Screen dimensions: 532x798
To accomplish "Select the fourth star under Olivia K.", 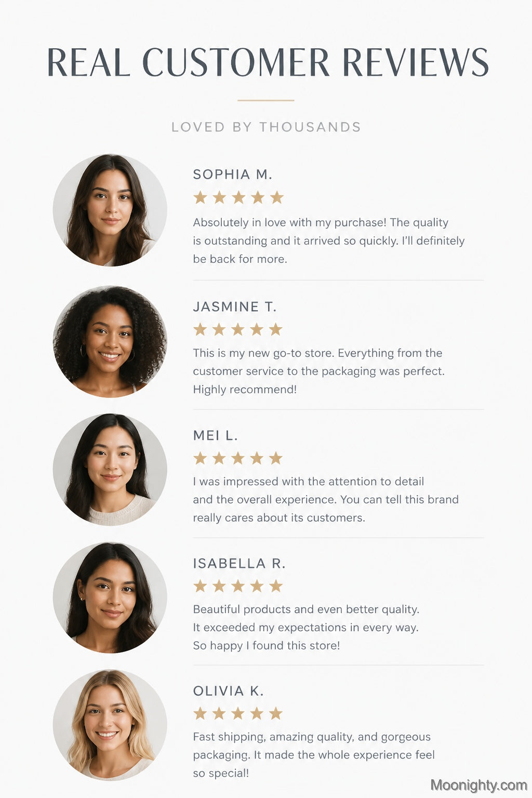I will click(x=257, y=714).
